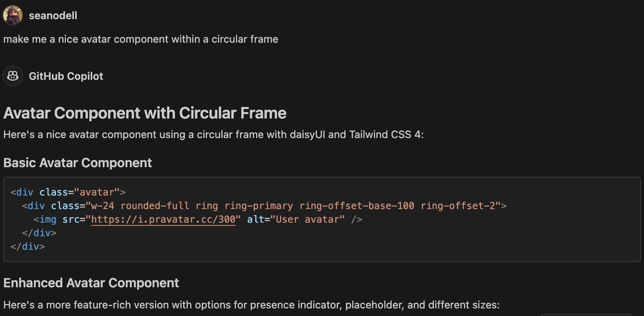Click the Avatar Component with Circular Frame heading

click(145, 113)
